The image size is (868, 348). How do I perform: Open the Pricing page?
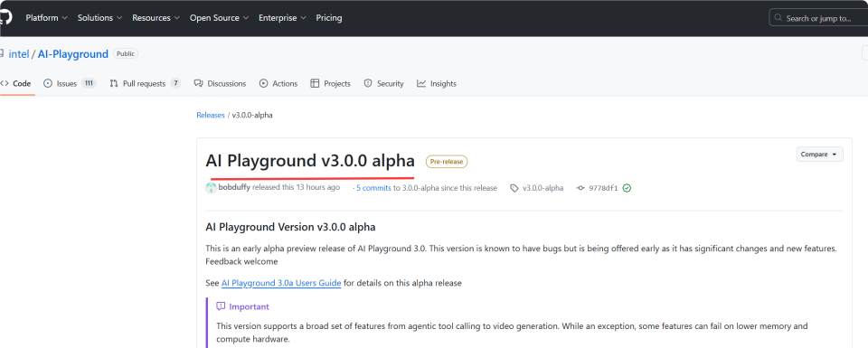click(329, 18)
